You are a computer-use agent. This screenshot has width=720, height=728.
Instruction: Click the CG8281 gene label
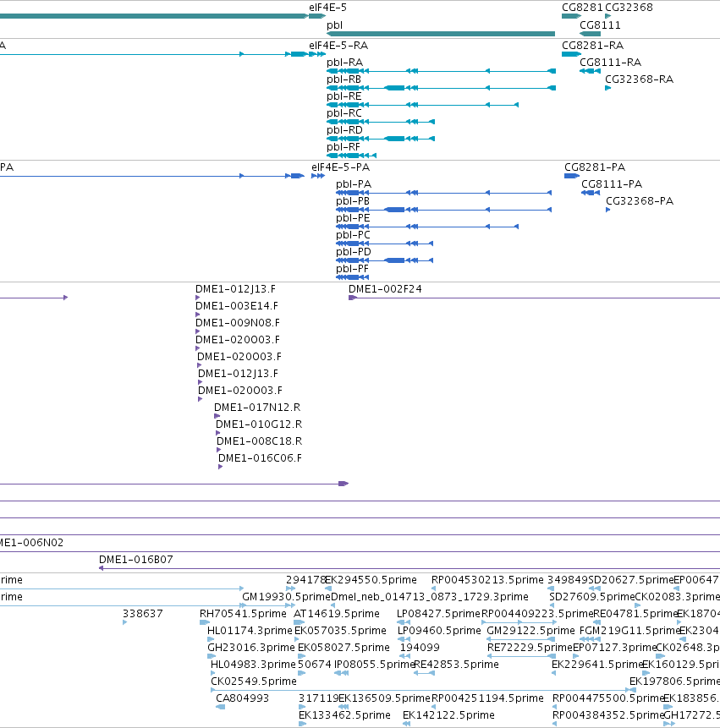click(x=582, y=8)
